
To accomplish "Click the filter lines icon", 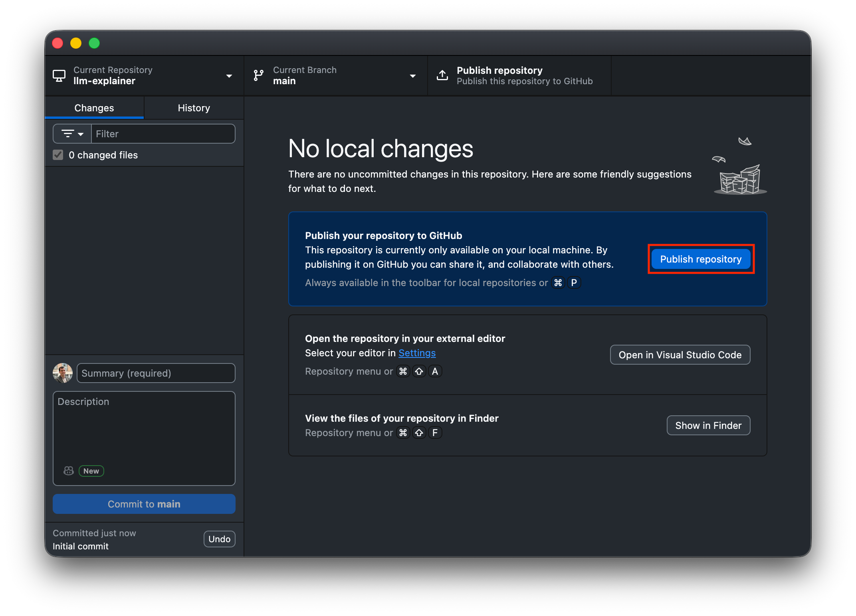I will tap(67, 134).
